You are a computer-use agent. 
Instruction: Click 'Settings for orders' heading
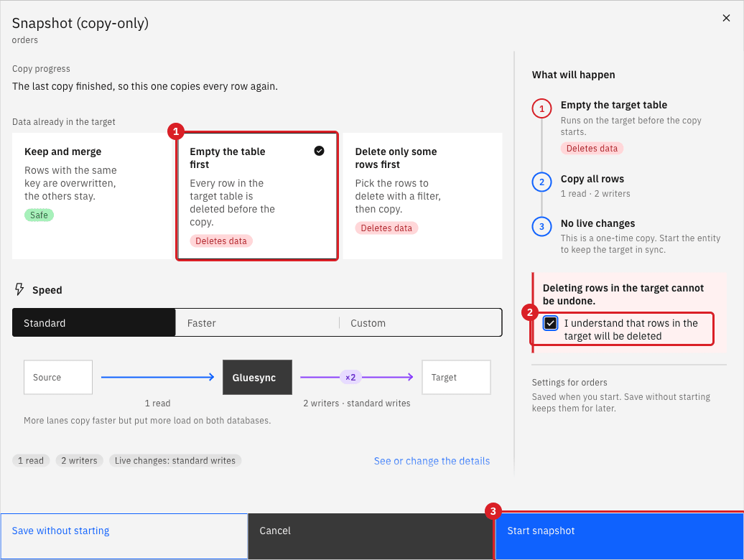[x=569, y=382]
